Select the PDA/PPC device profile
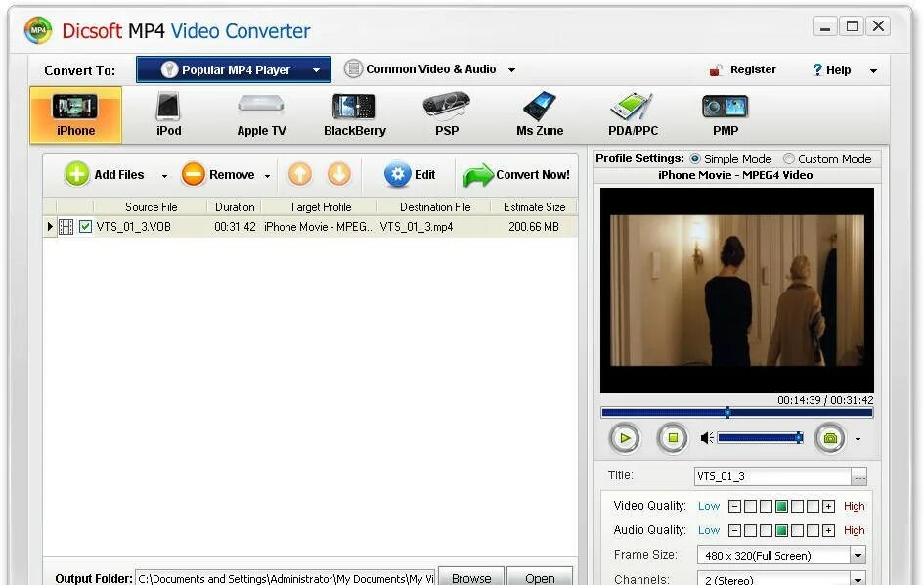The image size is (924, 585). (633, 115)
